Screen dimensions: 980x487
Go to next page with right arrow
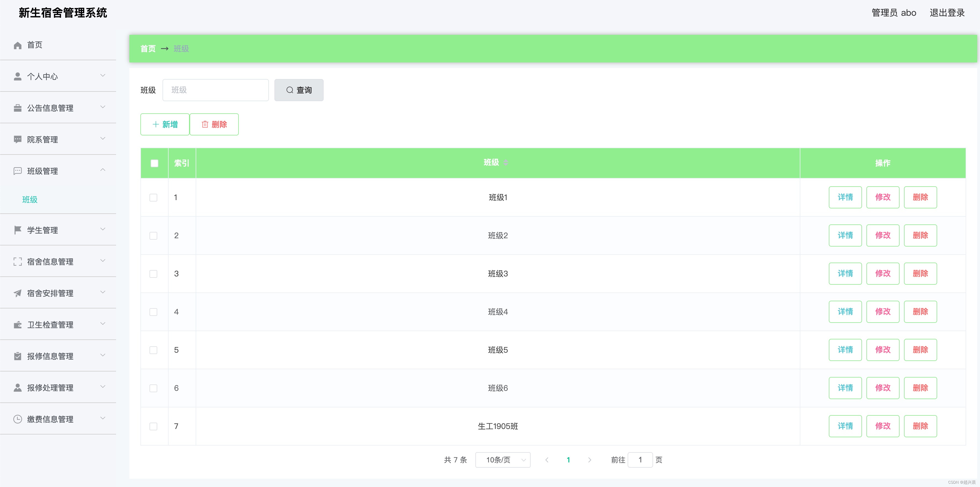coord(589,460)
